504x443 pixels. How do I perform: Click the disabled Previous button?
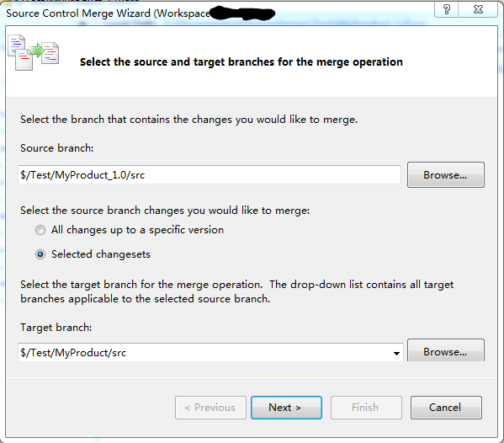tap(210, 408)
